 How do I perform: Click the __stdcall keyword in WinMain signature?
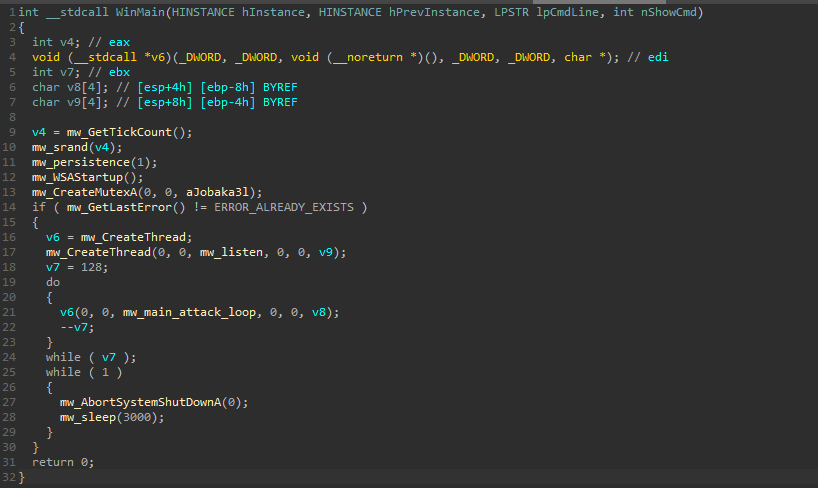tap(77, 12)
